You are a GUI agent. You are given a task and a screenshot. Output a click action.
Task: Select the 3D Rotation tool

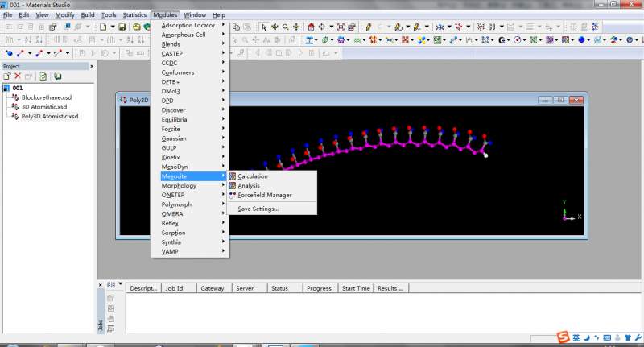coord(275,27)
